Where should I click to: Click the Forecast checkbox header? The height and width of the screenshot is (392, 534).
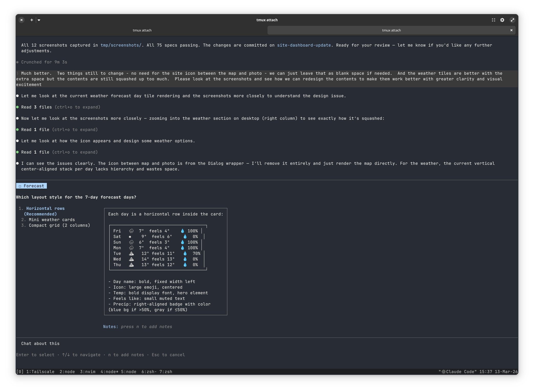(x=31, y=186)
